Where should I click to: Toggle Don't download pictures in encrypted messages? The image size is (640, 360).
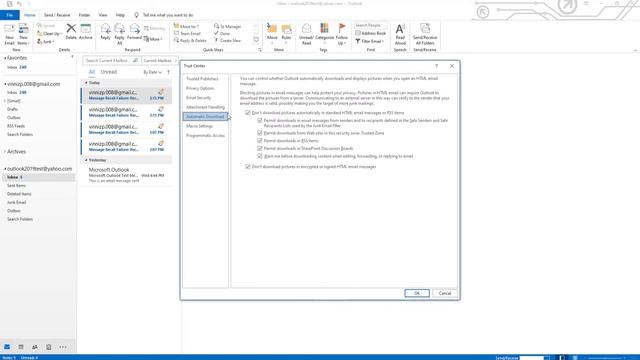point(247,167)
